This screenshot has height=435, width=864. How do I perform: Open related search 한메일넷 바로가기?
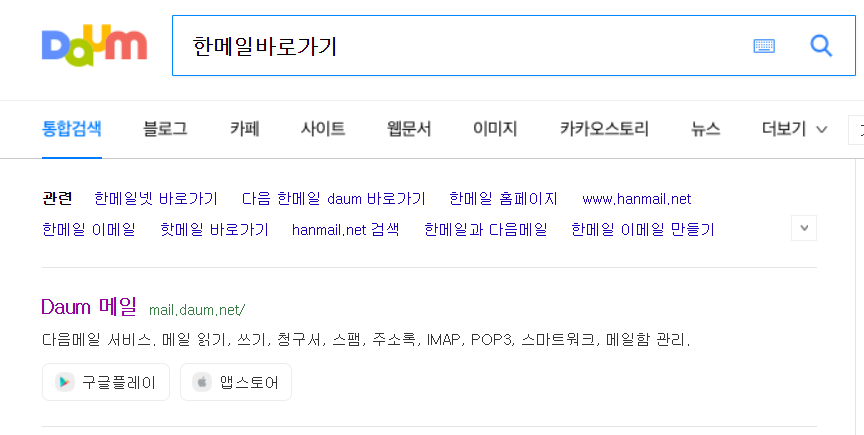point(156,198)
